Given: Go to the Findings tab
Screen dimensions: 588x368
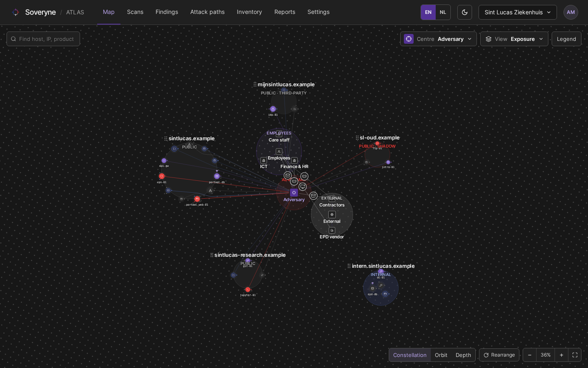Looking at the screenshot, I should coord(167,12).
